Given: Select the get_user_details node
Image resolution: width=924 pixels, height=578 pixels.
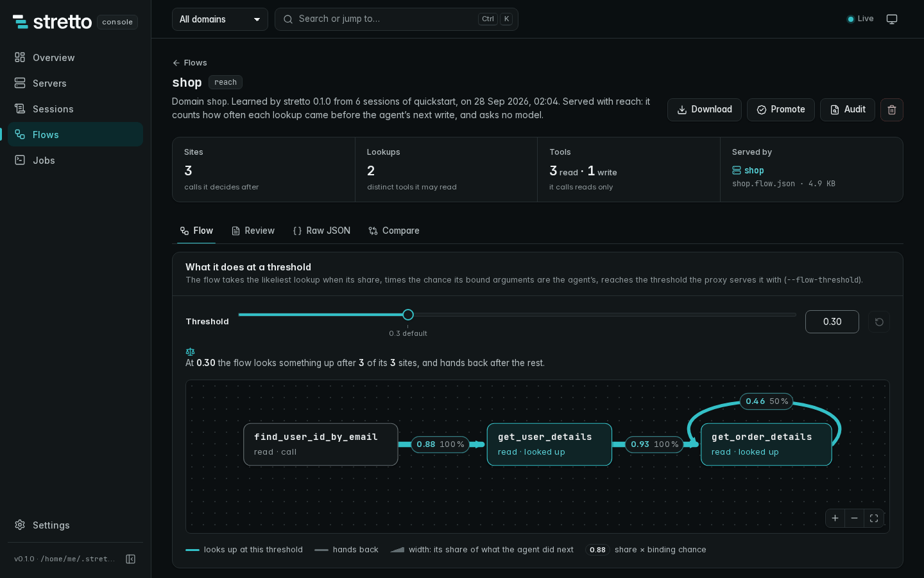Looking at the screenshot, I should click(549, 444).
